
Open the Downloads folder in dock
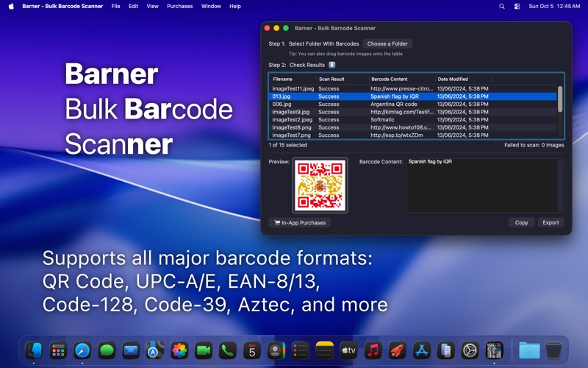(529, 351)
